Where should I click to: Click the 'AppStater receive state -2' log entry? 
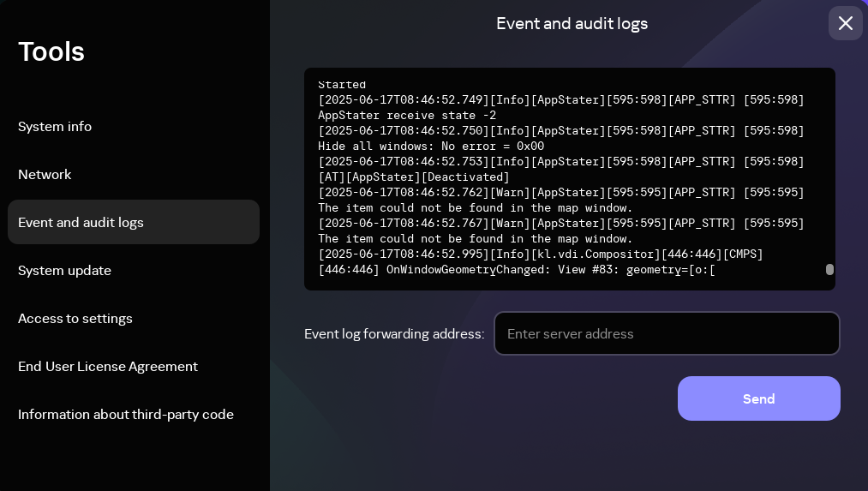[x=407, y=116]
